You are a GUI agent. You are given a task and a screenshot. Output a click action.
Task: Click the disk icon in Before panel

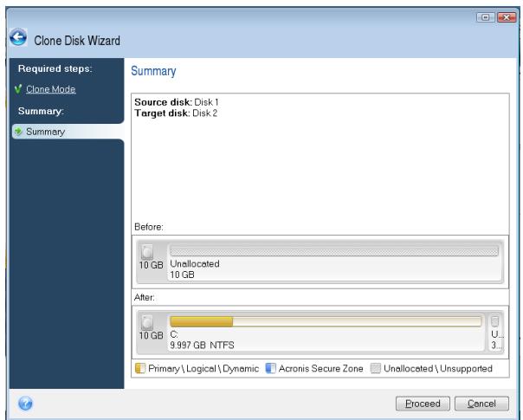[147, 252]
